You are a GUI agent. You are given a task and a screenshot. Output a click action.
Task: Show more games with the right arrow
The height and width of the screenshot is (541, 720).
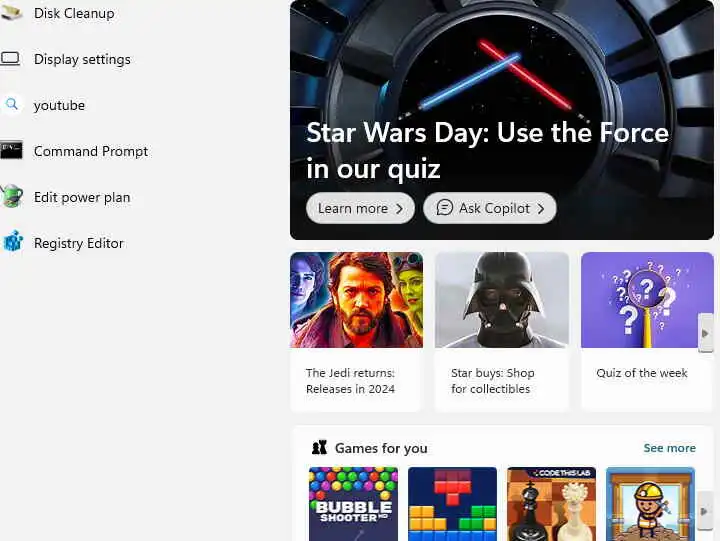[x=705, y=511]
